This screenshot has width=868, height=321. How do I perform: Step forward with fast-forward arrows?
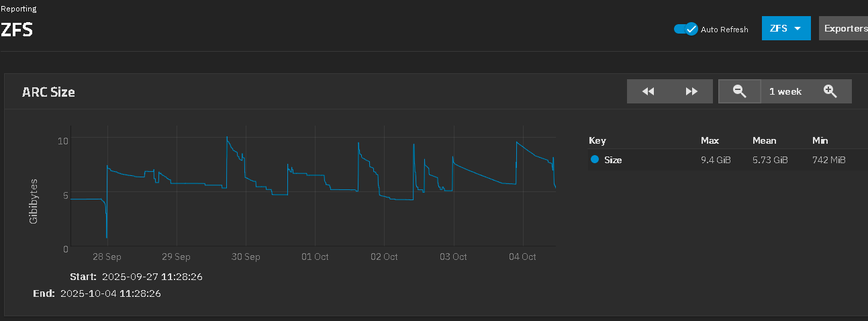[691, 91]
